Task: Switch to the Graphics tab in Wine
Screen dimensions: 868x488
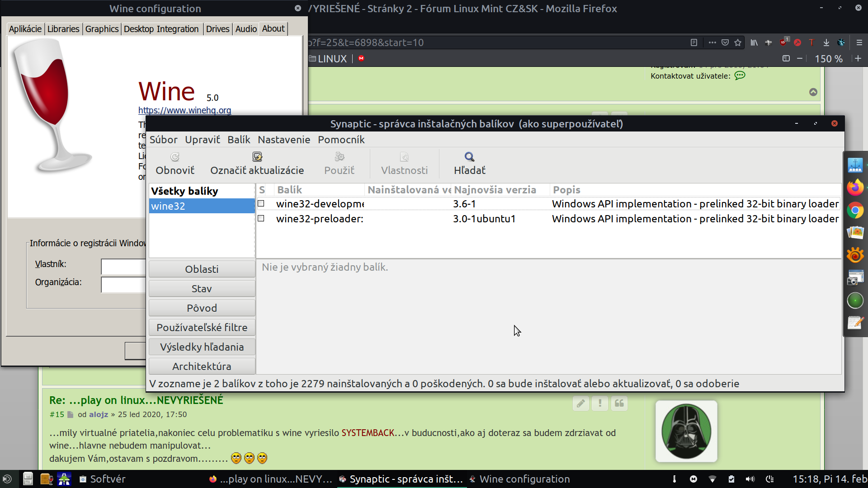Action: (x=102, y=29)
